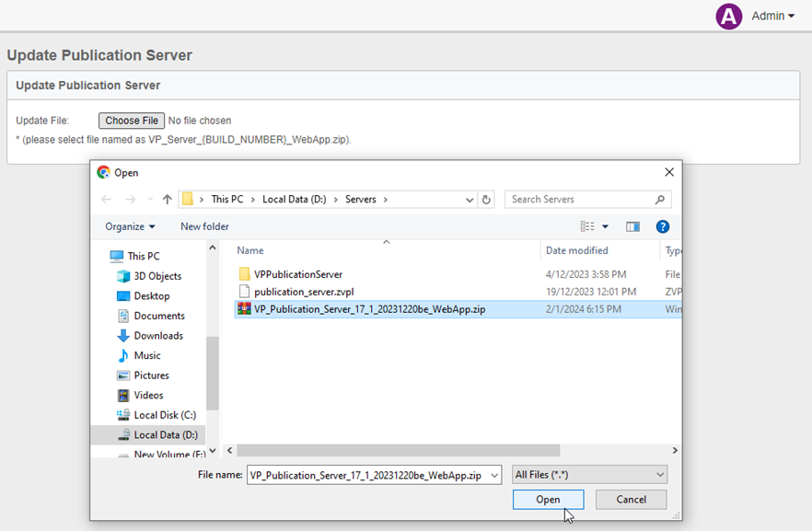Select the publication_server.zvpl file
Screen dimensions: 812x531
click(304, 292)
